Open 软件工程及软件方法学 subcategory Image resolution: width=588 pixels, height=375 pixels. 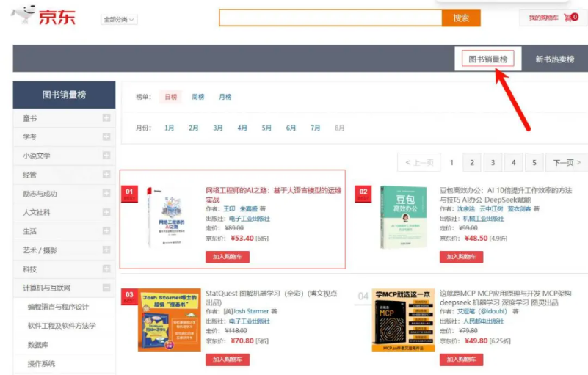click(62, 326)
